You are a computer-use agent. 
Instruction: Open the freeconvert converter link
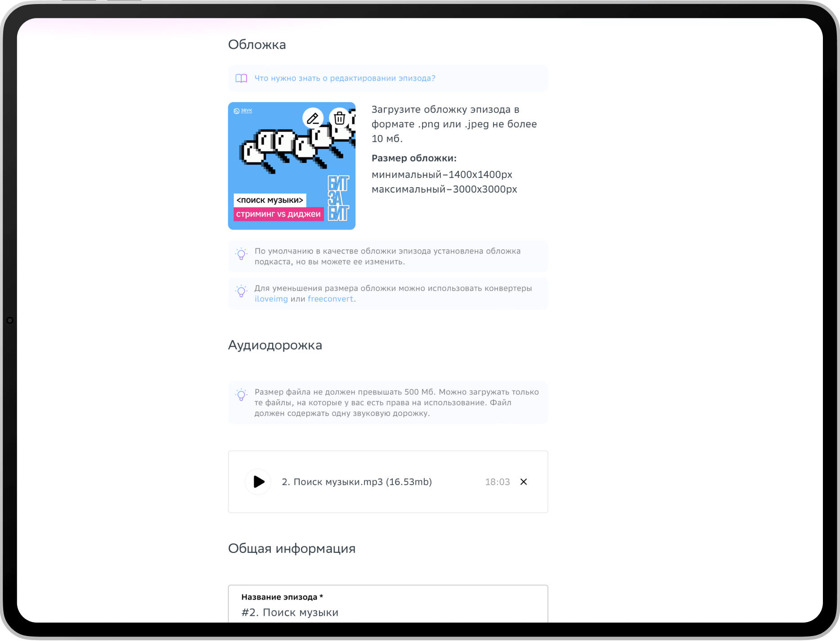click(330, 299)
